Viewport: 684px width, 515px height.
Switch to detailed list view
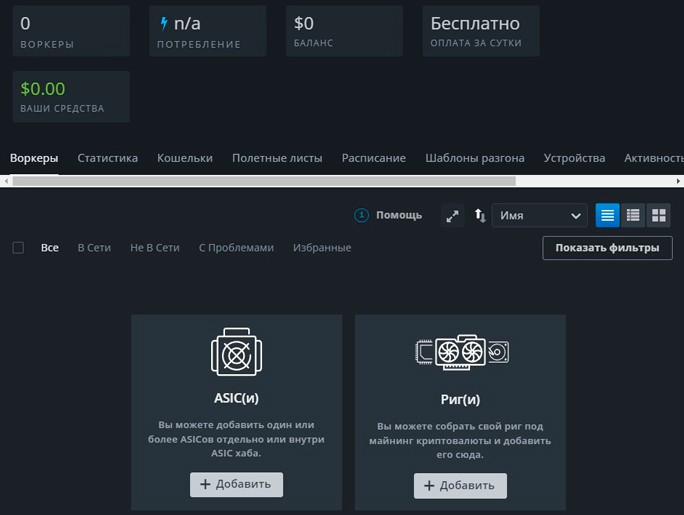point(633,215)
